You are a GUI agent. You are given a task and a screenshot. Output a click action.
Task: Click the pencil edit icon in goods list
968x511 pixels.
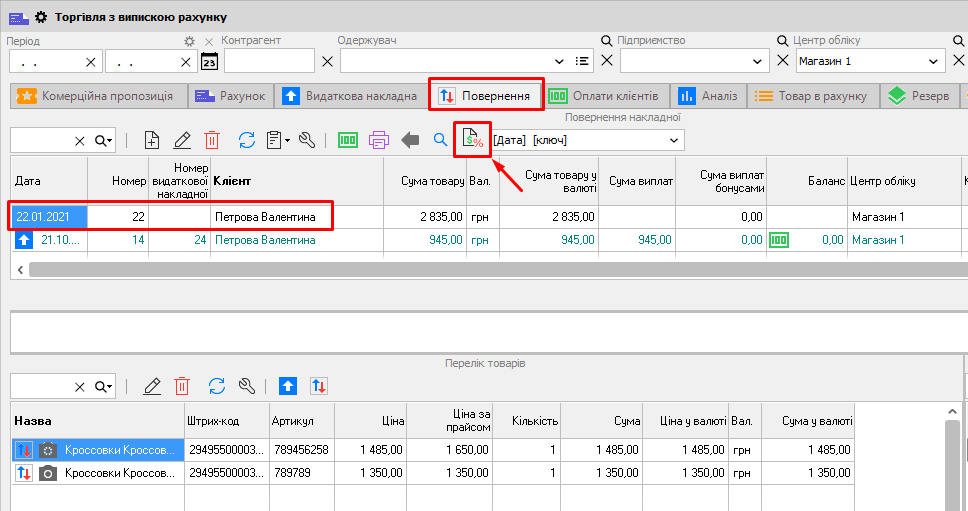152,386
